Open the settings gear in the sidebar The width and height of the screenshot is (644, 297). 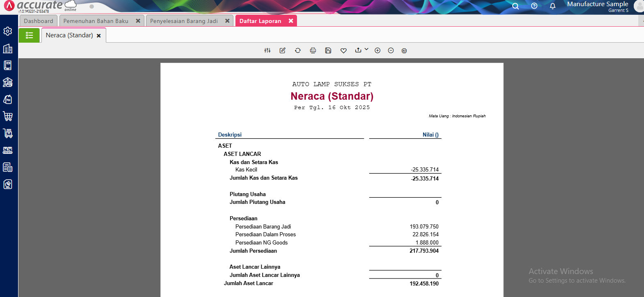pyautogui.click(x=8, y=31)
